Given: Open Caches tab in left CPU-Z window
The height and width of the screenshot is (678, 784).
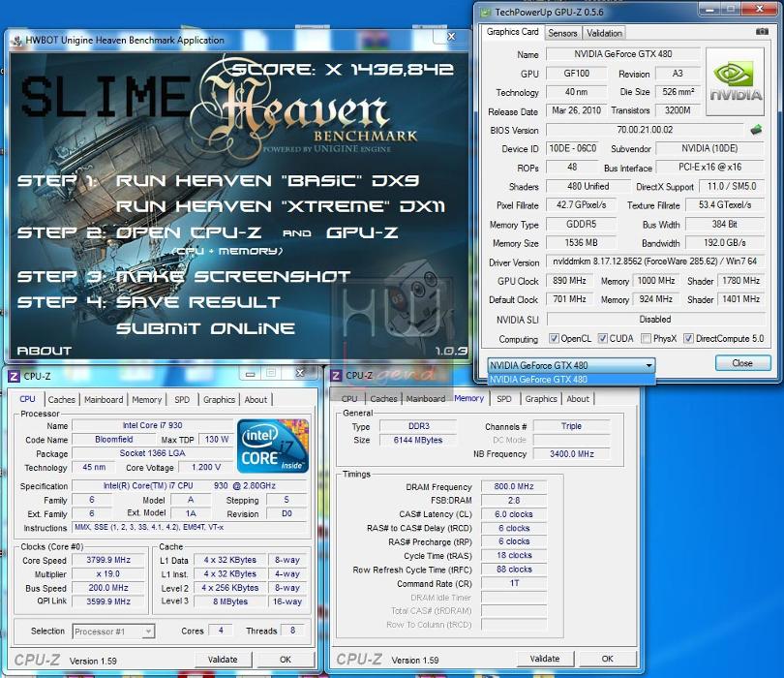Looking at the screenshot, I should 62,399.
